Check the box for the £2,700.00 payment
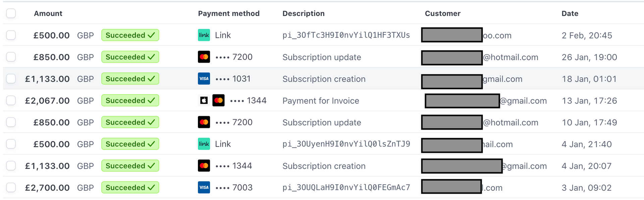Viewport: 644px width, 200px height. 11,188
